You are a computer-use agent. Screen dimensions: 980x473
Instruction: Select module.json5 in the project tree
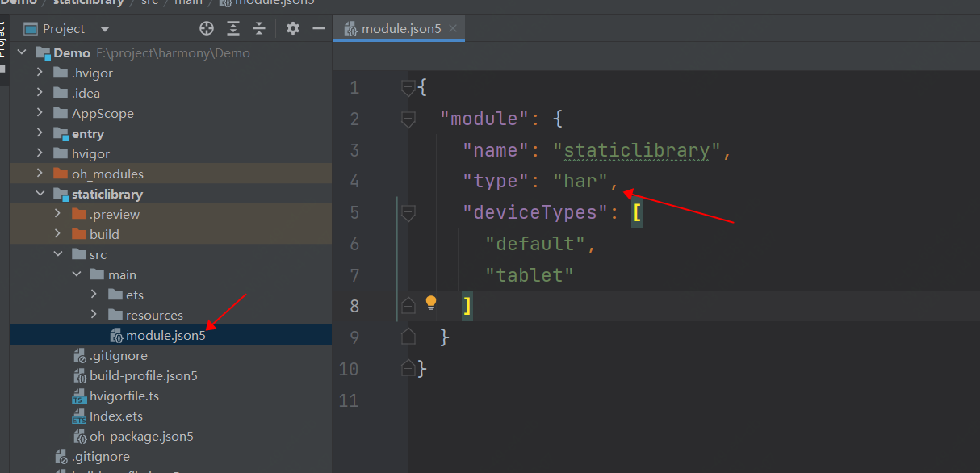point(165,336)
